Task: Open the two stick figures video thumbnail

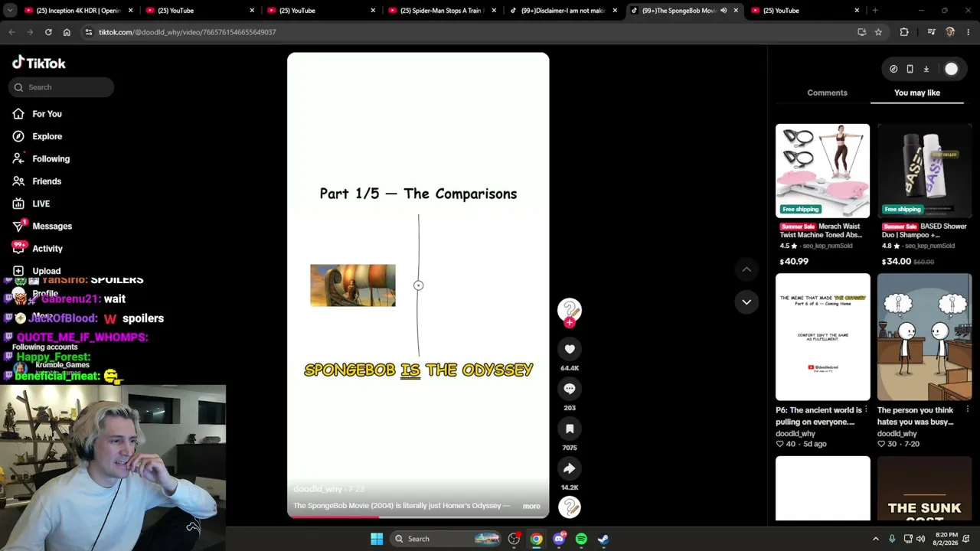Action: point(924,337)
